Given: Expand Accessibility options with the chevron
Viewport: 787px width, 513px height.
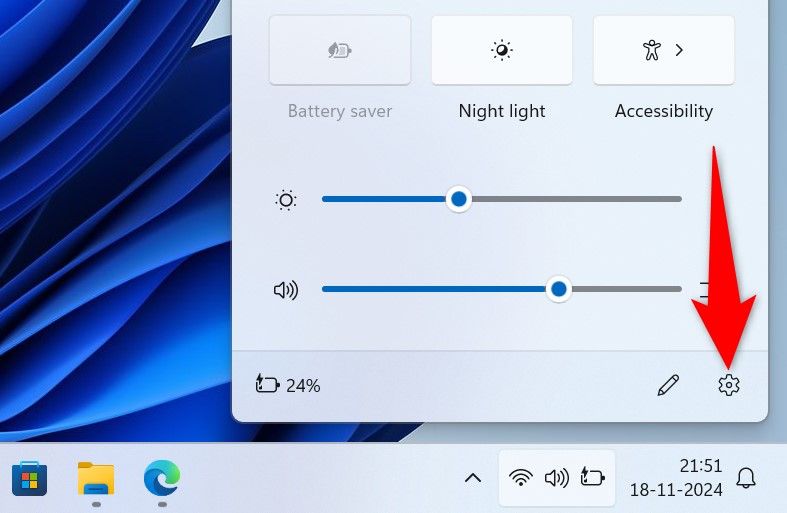Looking at the screenshot, I should [x=680, y=50].
